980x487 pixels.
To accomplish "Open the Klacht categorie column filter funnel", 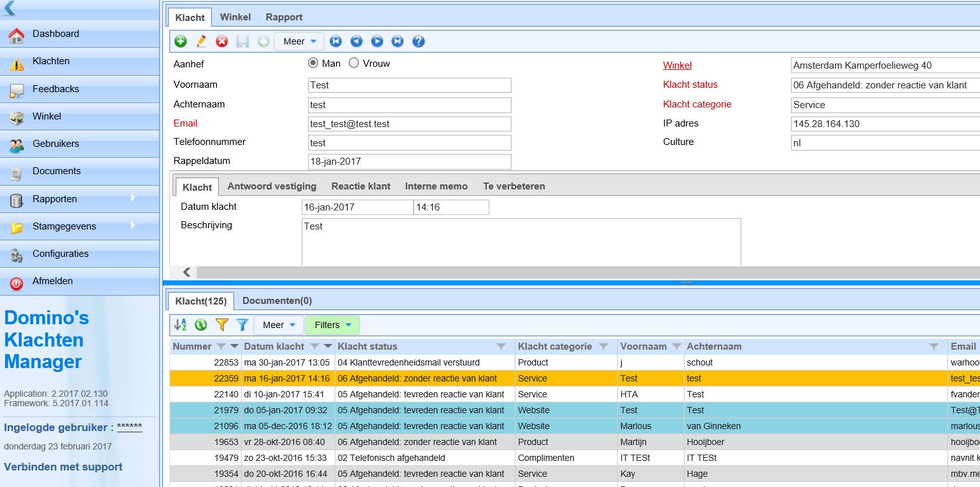I will pos(605,346).
